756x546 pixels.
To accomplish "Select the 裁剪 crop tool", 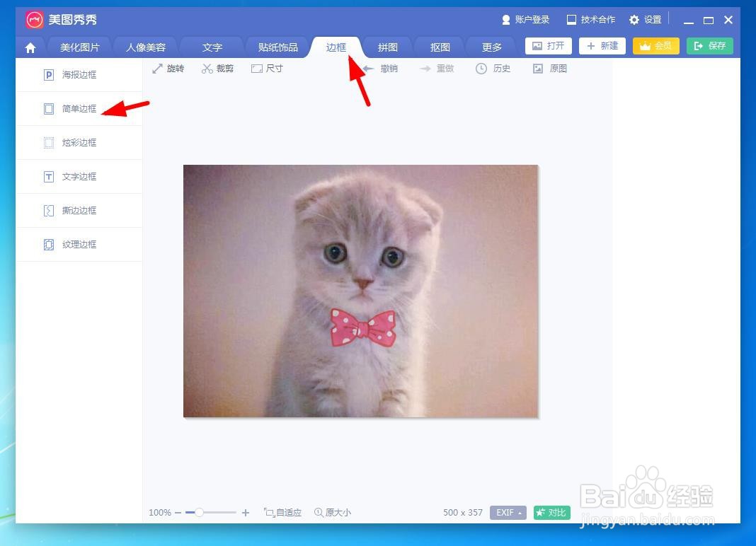I will (x=217, y=69).
